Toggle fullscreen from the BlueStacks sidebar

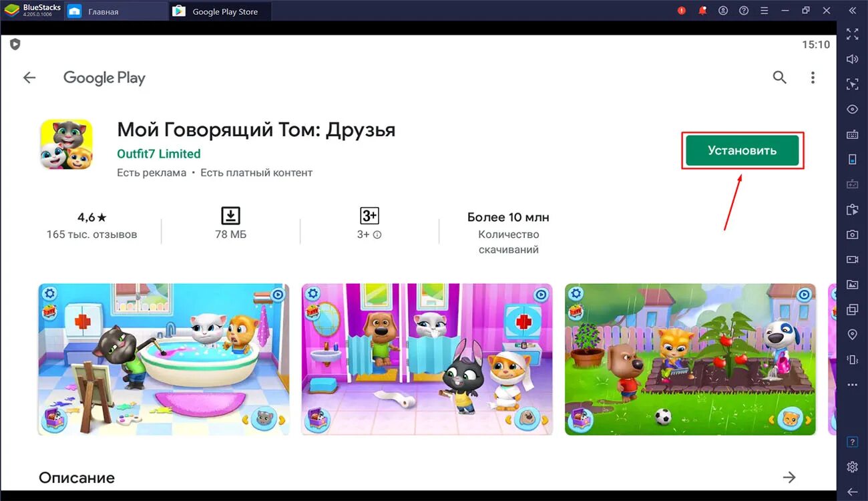click(852, 34)
